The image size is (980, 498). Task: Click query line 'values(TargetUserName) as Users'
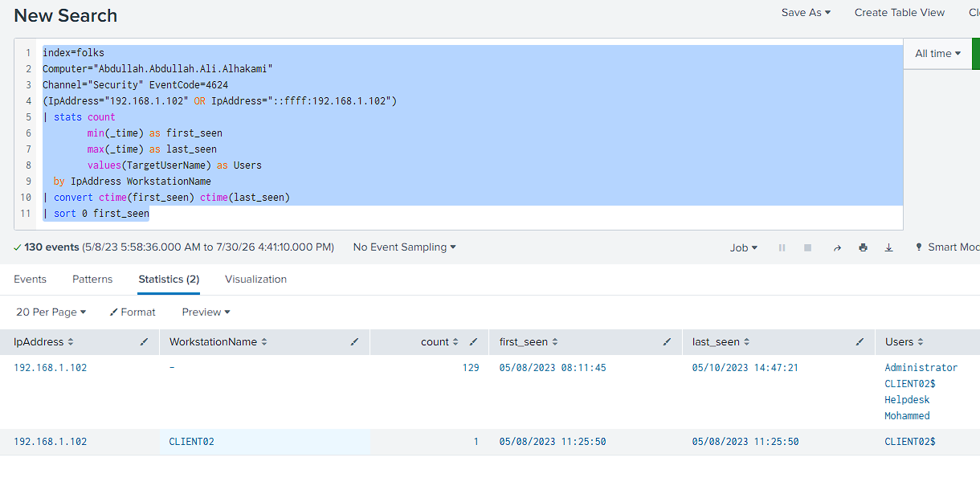174,165
